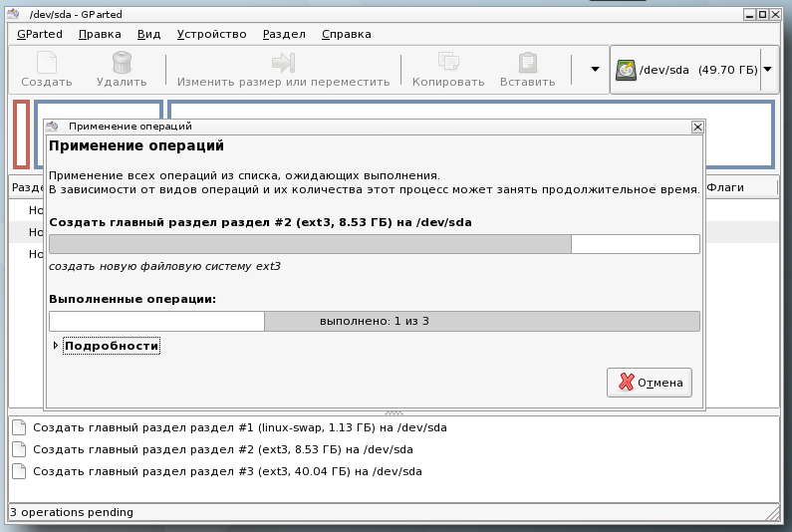Click the red-bordered first partition block
The width and height of the screenshot is (792, 532).
21,133
